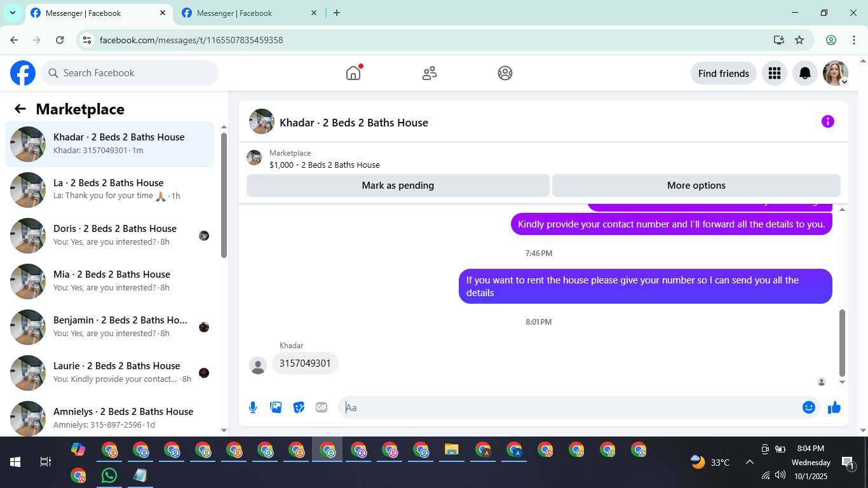Select the Khadar conversation in list
The height and width of the screenshot is (488, 868).
click(110, 144)
